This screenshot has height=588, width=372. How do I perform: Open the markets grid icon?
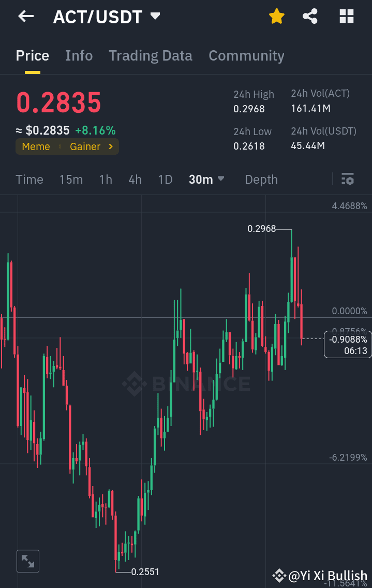(x=346, y=16)
